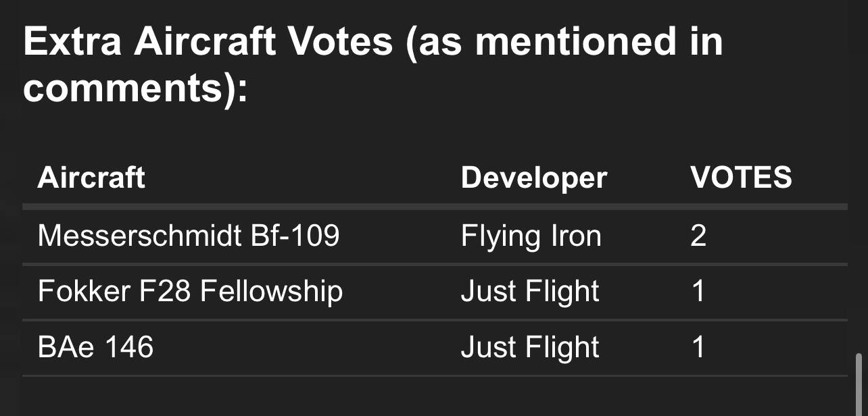
Task: Click the Developer column header
Action: pos(534,178)
